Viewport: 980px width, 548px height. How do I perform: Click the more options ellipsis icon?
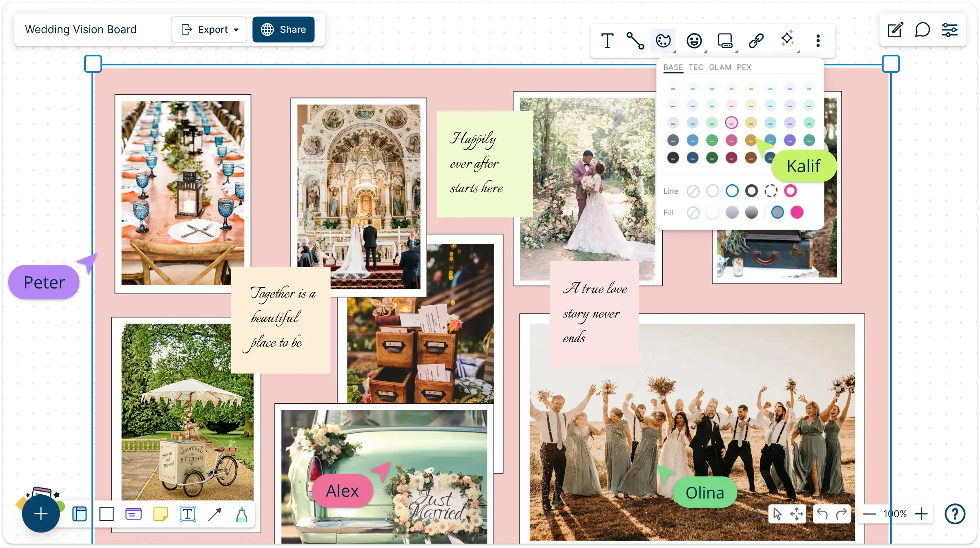(x=817, y=40)
